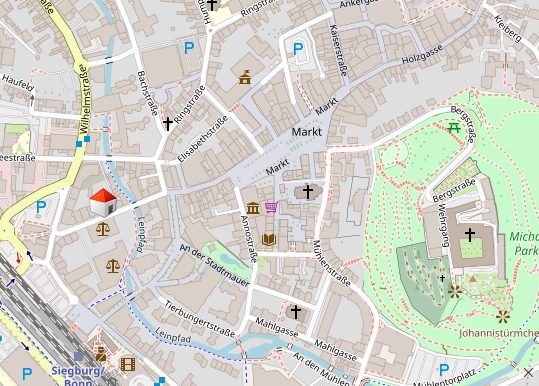Select the abbey cross on the hill
The height and width of the screenshot is (386, 539).
tap(470, 235)
